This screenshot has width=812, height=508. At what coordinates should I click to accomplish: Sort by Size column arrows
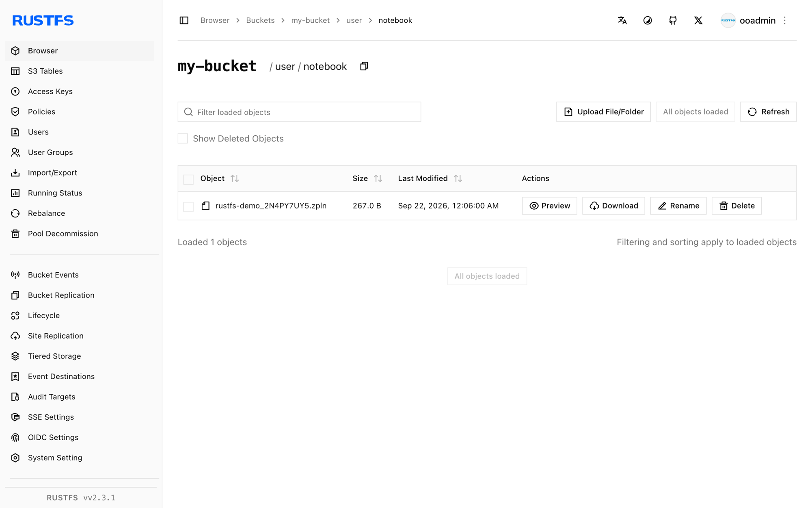tap(378, 178)
